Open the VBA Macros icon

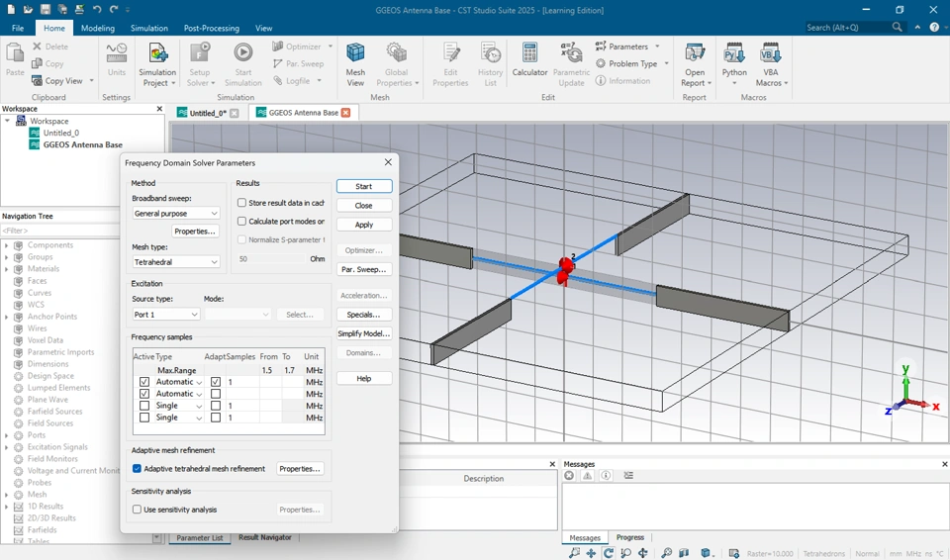tap(771, 53)
